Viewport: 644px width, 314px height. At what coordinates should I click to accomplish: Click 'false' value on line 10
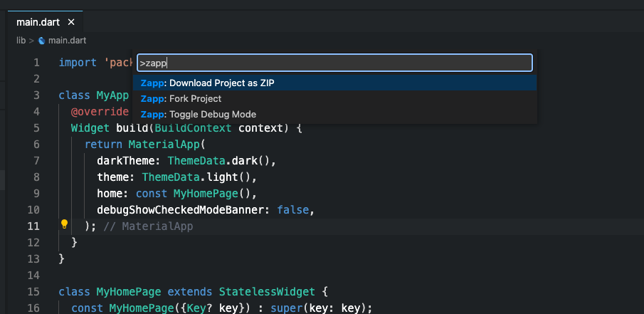292,210
